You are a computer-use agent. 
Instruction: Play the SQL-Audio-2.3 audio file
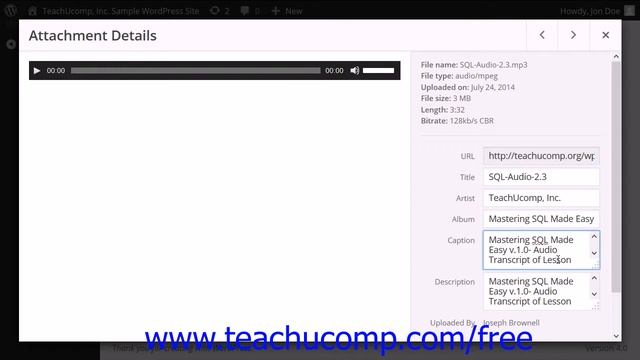tap(37, 71)
